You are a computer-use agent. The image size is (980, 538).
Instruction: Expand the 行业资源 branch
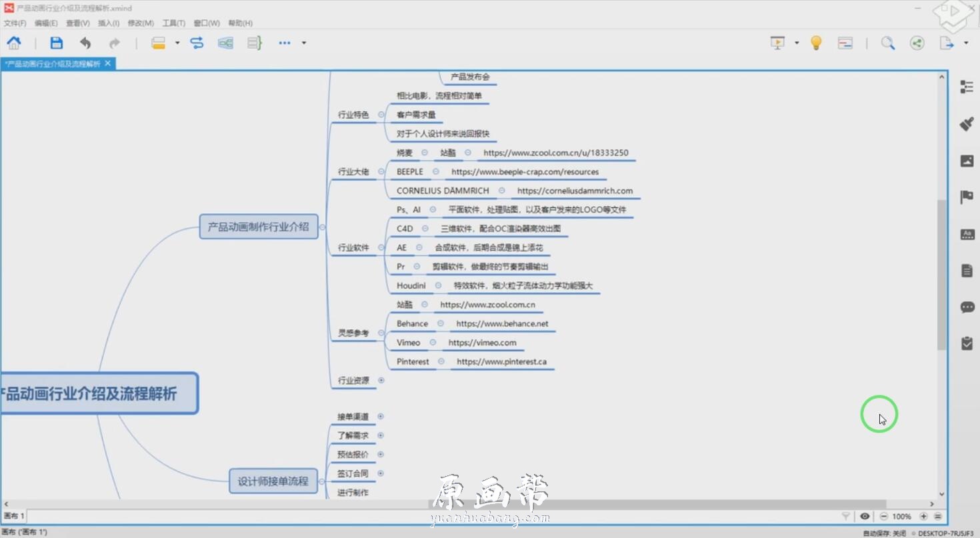pyautogui.click(x=381, y=380)
